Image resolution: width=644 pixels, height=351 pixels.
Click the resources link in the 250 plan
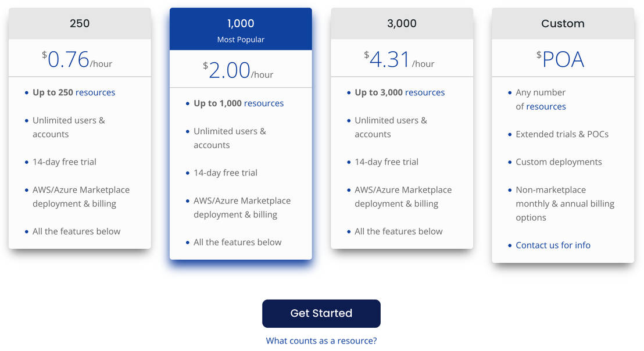[x=95, y=92]
